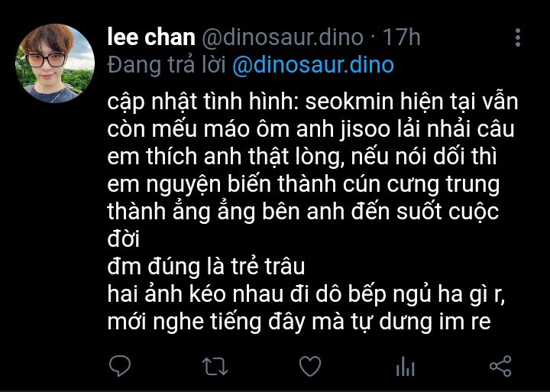Screen dimensions: 550x392
Task: Follow the blue @dinosaur.dino reply mention
Action: (313, 65)
